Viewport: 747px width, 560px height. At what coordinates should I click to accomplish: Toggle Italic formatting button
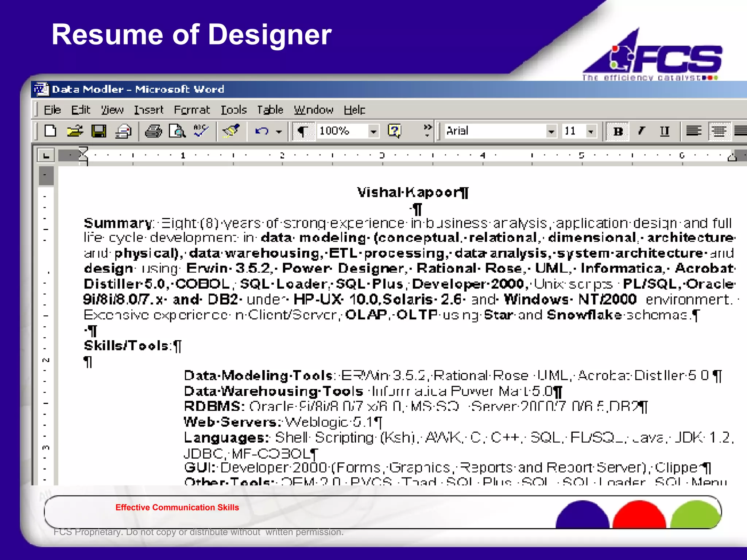click(x=641, y=131)
